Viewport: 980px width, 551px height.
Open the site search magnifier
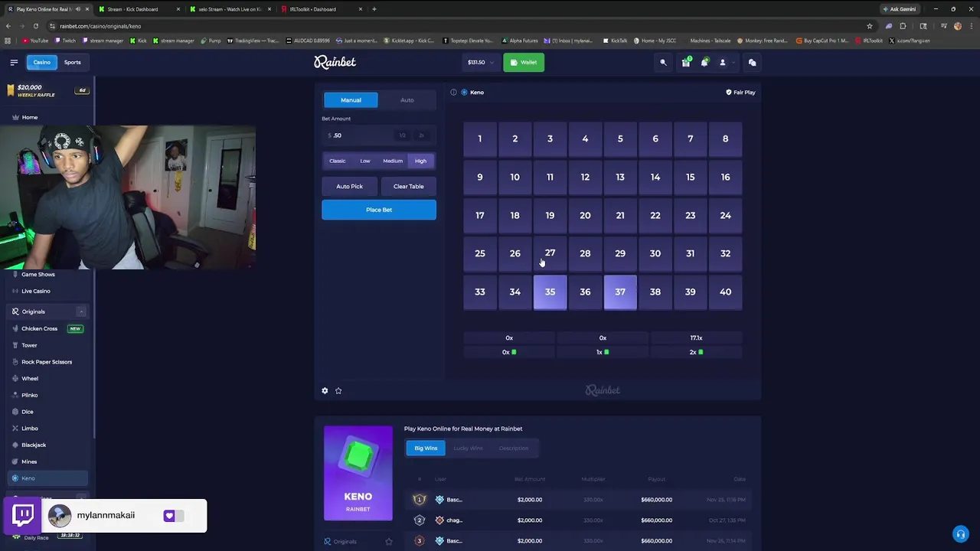[663, 62]
